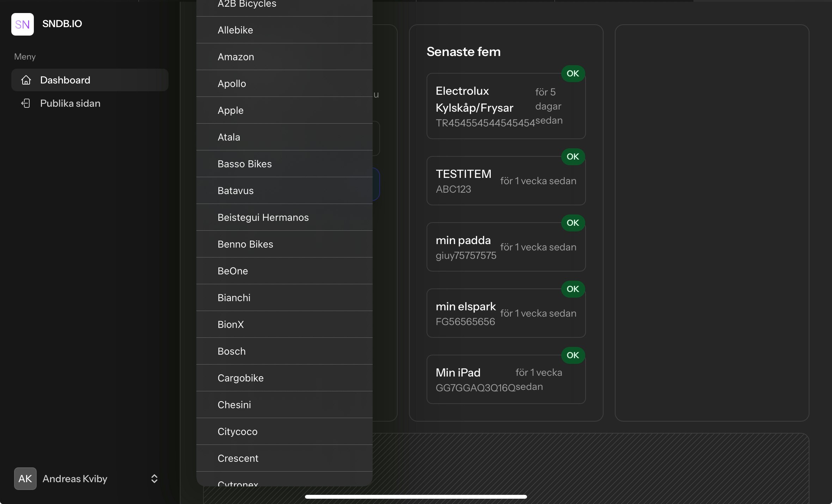Click OK badge on min elspark card
This screenshot has height=504, width=832.
[573, 289]
